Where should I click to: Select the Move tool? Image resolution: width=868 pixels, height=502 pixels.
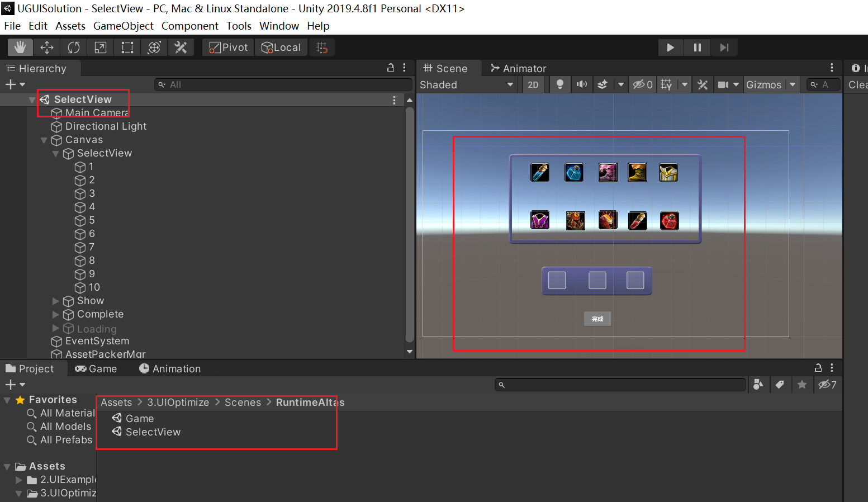click(47, 48)
